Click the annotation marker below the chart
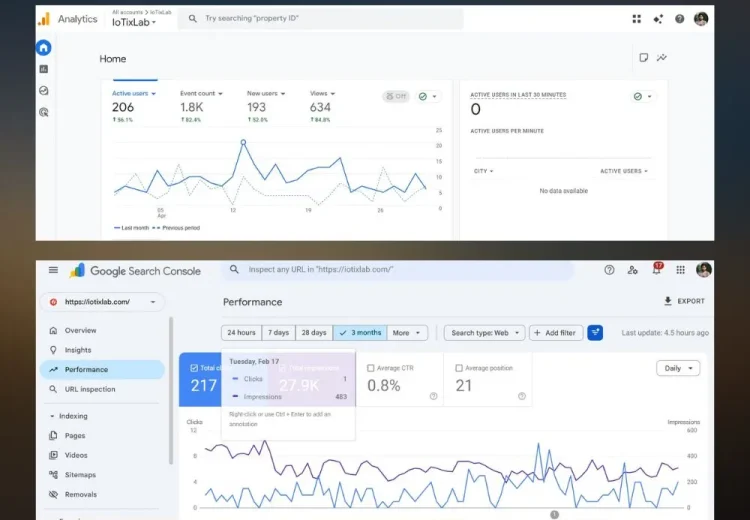 (554, 515)
